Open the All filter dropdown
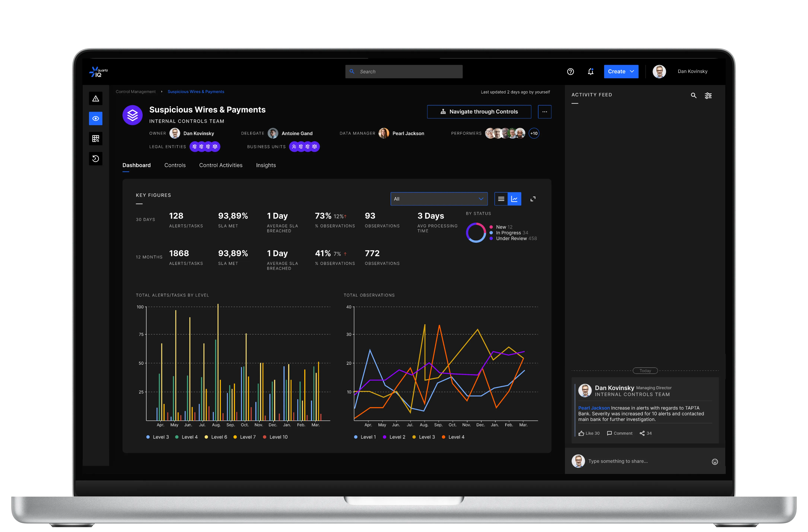 tap(439, 199)
